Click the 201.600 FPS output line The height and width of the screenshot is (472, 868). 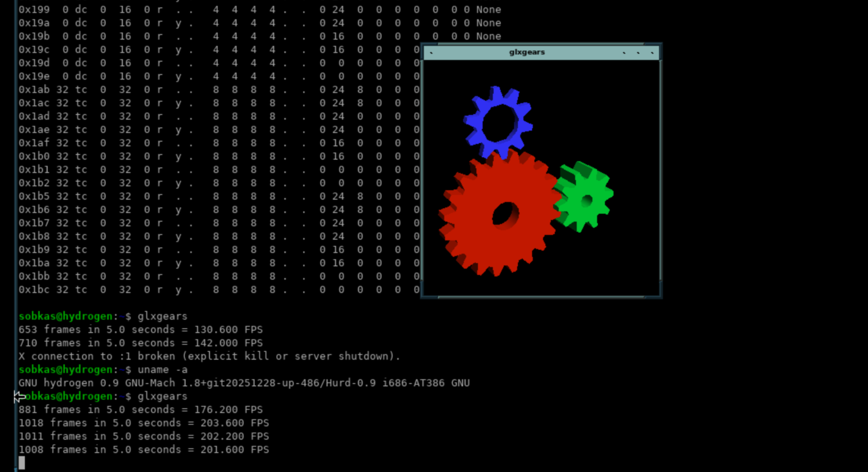(x=143, y=449)
